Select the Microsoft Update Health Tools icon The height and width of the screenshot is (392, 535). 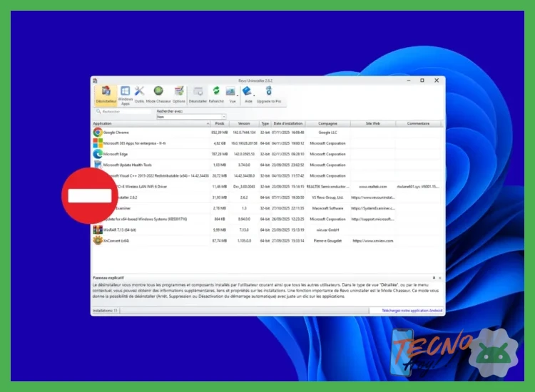[98, 165]
